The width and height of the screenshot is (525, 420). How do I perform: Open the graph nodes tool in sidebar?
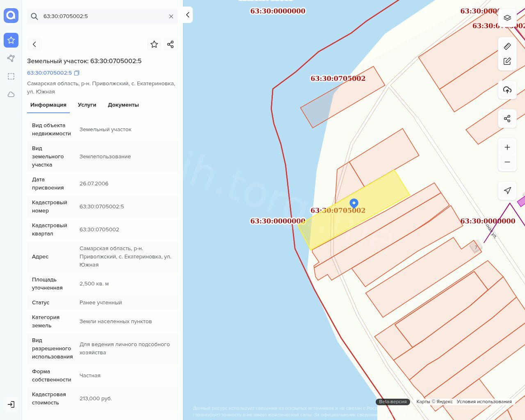[11, 58]
